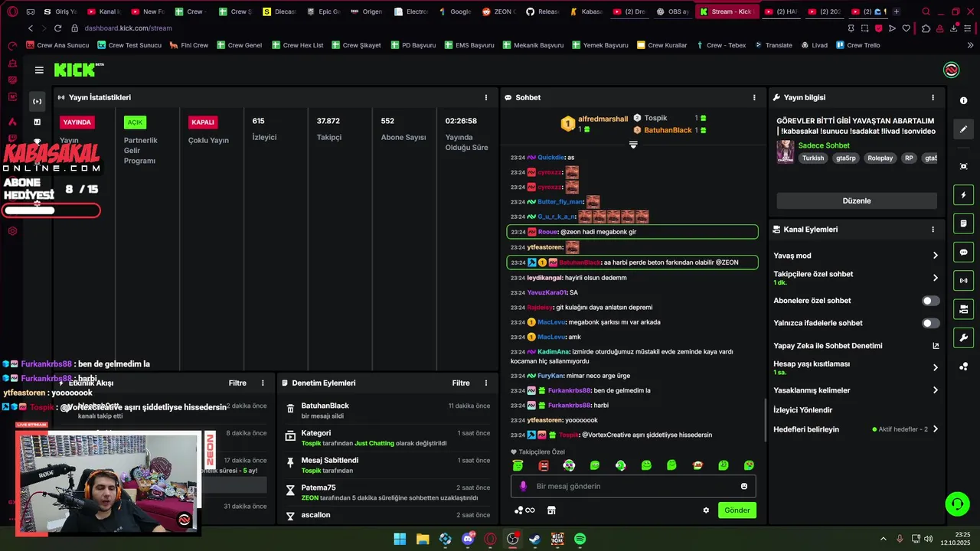Open Crew Trello bookmark
The image size is (980, 551).
click(858, 45)
